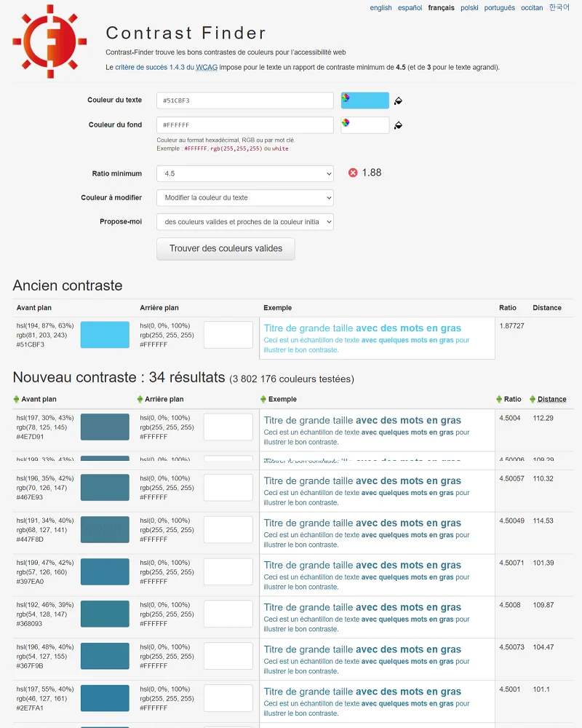This screenshot has width=582, height=728.
Task: Open the text color picker swatch
Action: pos(364,100)
